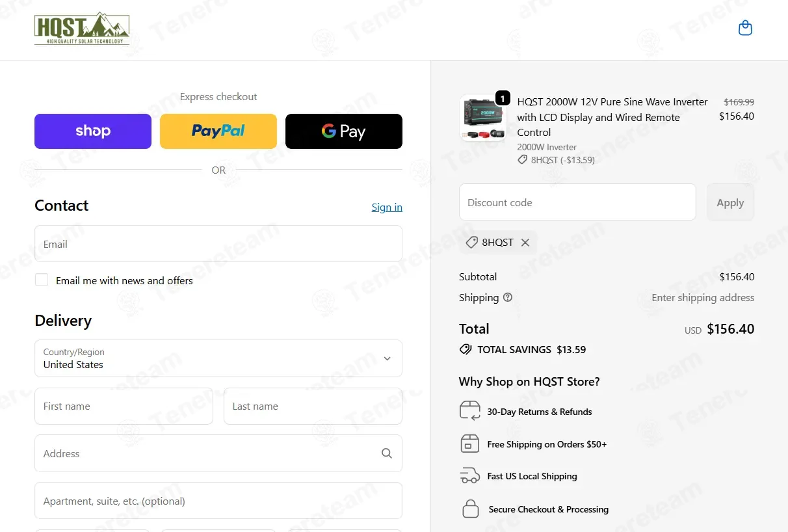The height and width of the screenshot is (532, 788).
Task: Click the product title HQST 2000W Inverter
Action: [x=612, y=117]
